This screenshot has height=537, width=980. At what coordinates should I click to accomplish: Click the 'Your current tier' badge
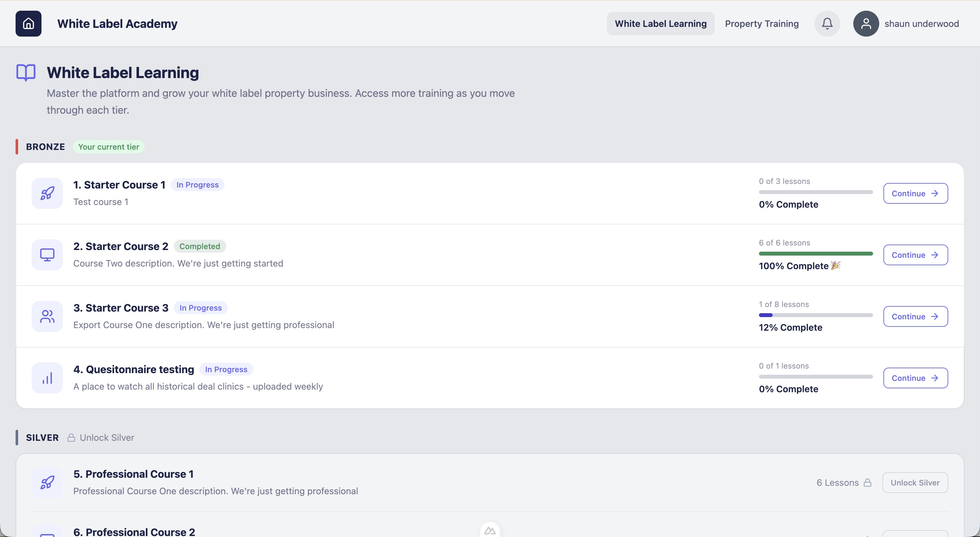click(109, 147)
